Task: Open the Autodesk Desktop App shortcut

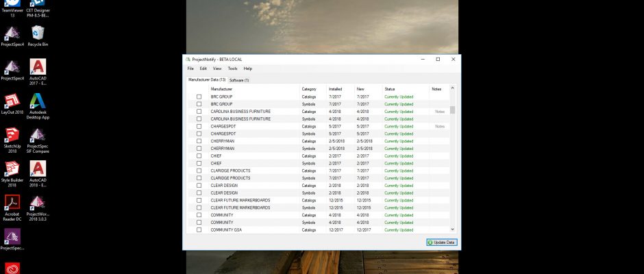Action: coord(38,106)
